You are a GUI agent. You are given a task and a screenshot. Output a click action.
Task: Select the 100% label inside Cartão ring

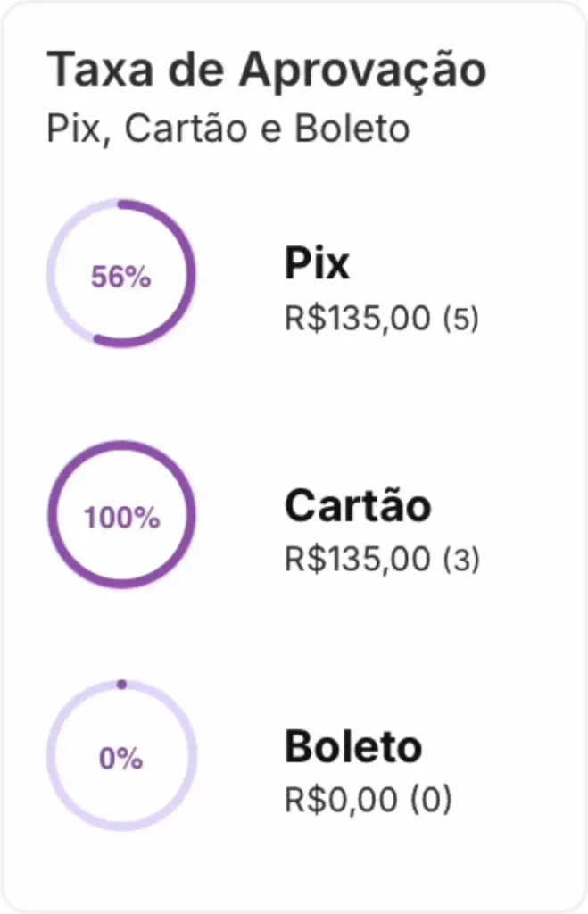coord(121,517)
